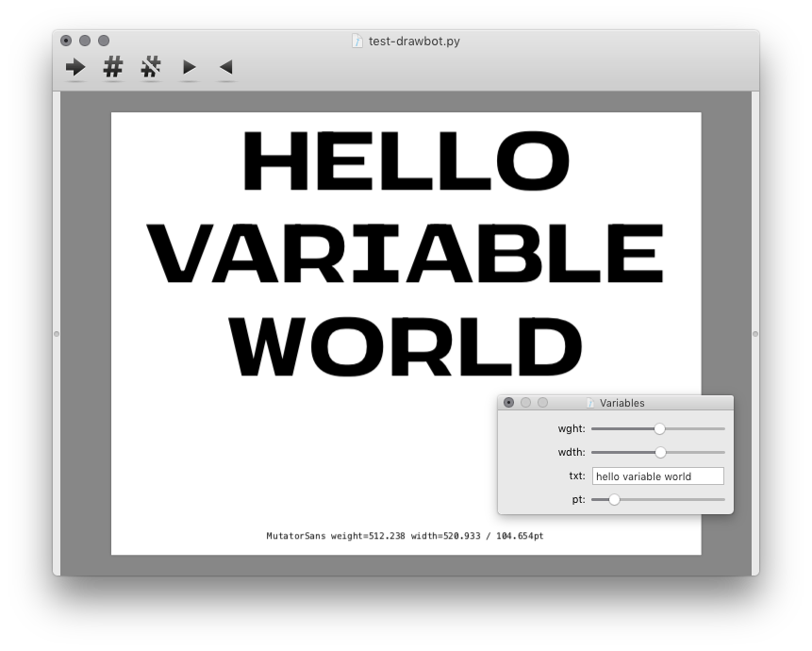812x651 pixels.
Task: Click the wght slider knob
Action: [659, 428]
